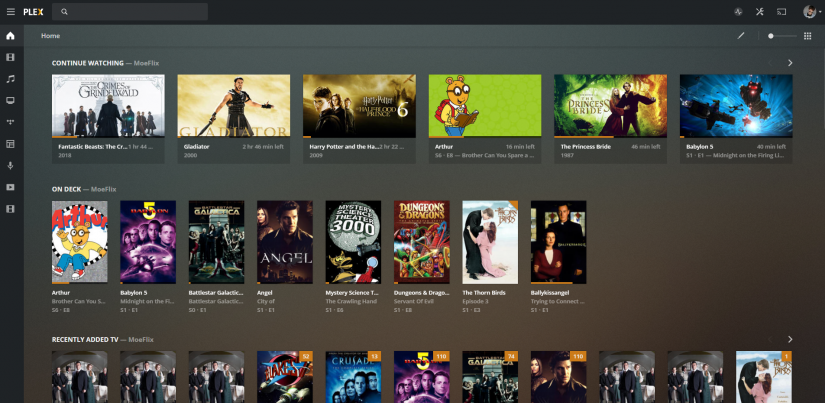This screenshot has width=825, height=403.
Task: Open Babylon 5 poster in Recently Added TV
Action: pos(421,377)
